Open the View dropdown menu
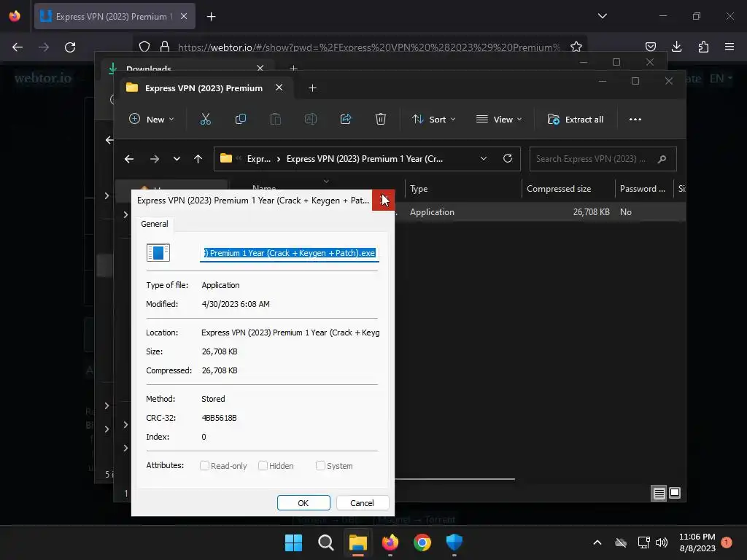Viewport: 747px width, 560px height. point(499,119)
